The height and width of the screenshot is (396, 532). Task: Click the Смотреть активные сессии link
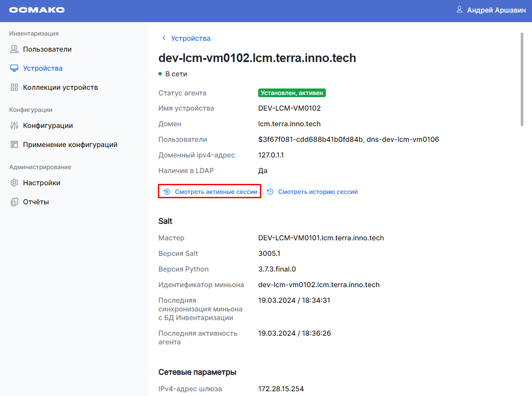tap(216, 192)
